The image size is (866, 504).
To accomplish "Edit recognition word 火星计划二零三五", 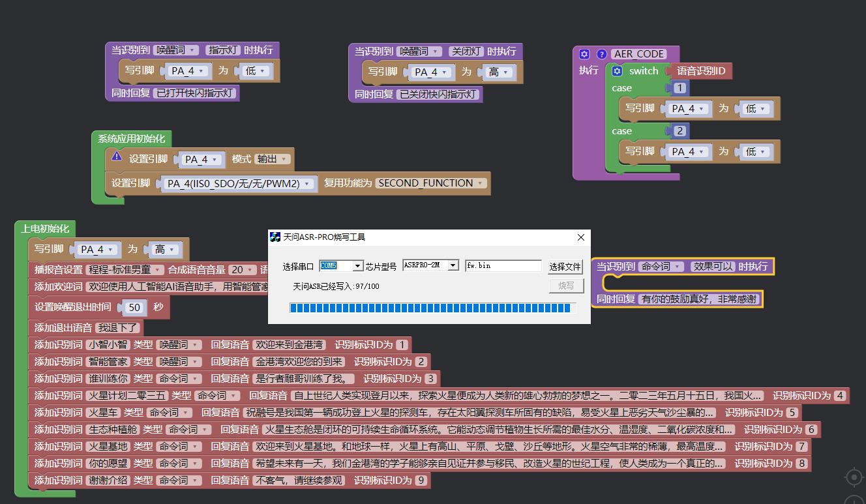I will pos(127,396).
